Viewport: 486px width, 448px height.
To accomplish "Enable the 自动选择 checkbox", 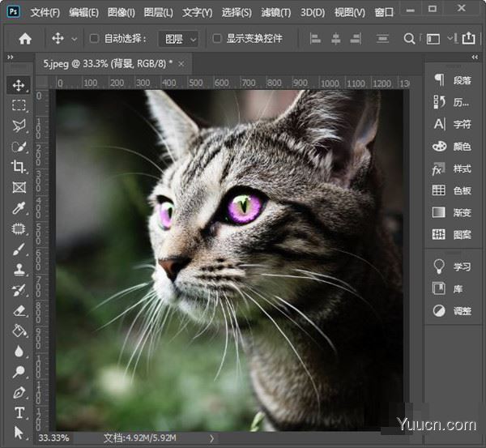I will click(94, 38).
